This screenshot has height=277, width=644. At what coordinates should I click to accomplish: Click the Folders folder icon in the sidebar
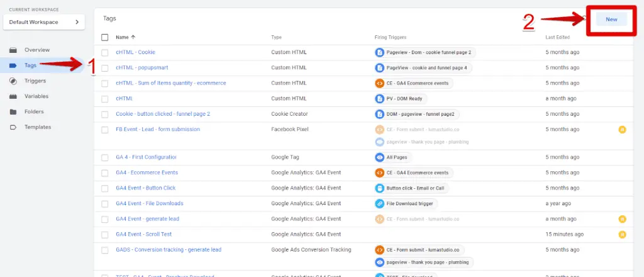(13, 111)
